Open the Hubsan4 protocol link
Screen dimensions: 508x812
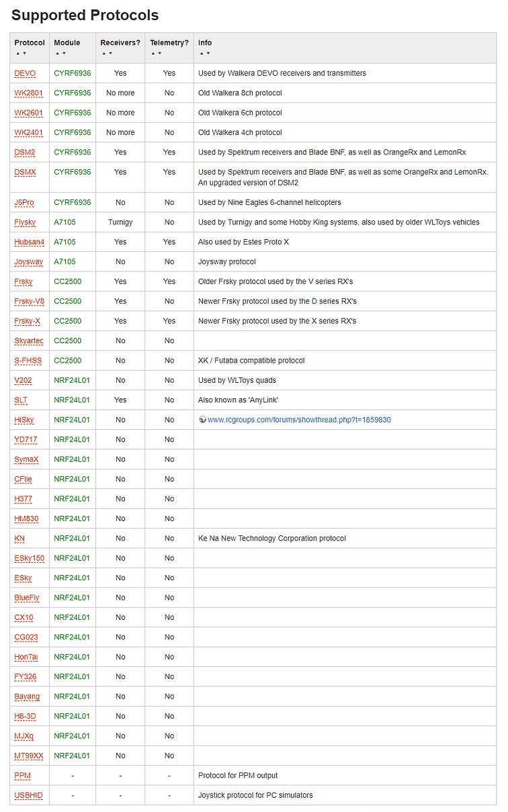[x=29, y=242]
